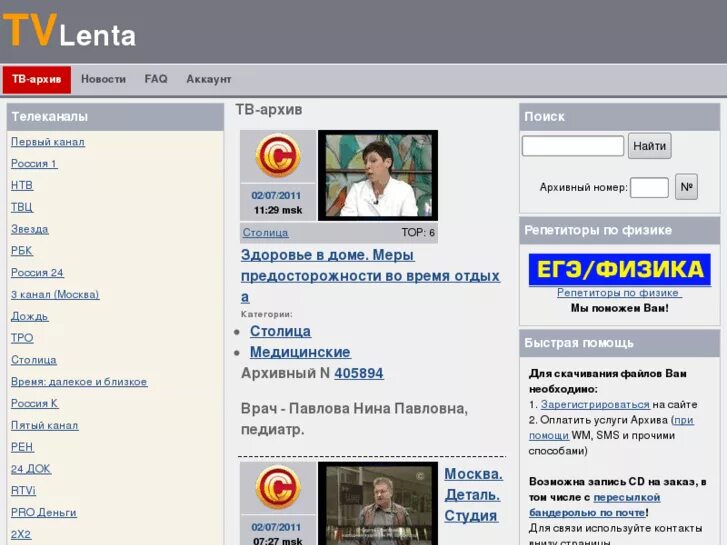Screen dimensions: 727x545
Task: Open the Аккаунт menu item
Action: [x=209, y=79]
